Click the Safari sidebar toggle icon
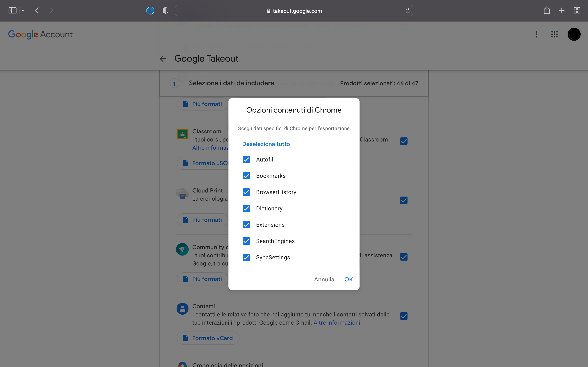 point(12,10)
